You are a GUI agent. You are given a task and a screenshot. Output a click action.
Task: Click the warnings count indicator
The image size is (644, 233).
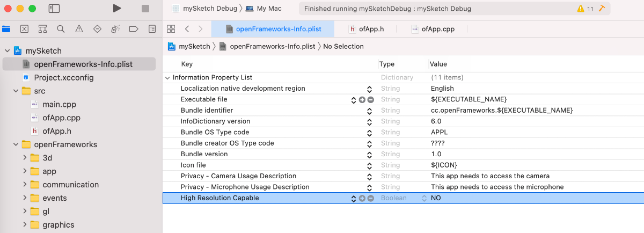(x=585, y=9)
